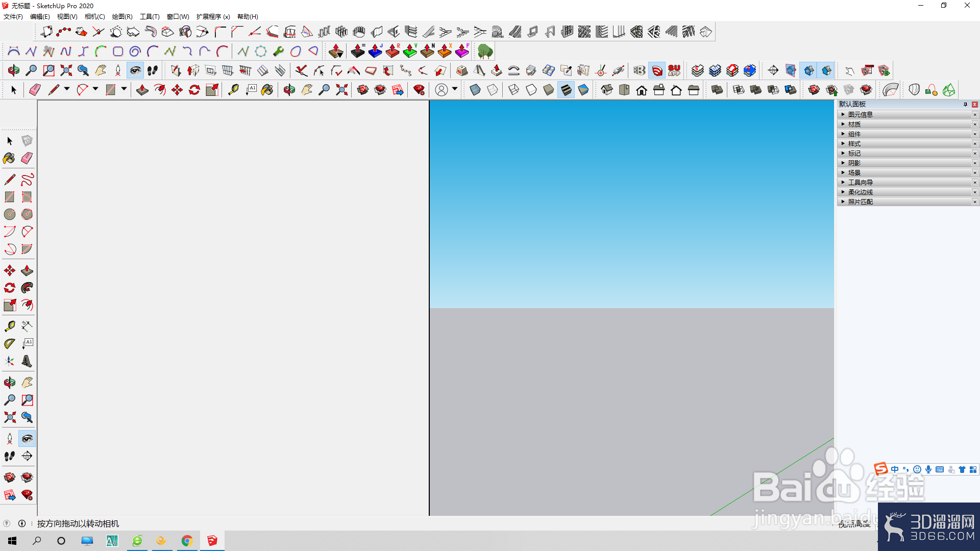Select the Pie tool in left toolbar
This screenshot has width=980, height=551.
pyautogui.click(x=27, y=249)
